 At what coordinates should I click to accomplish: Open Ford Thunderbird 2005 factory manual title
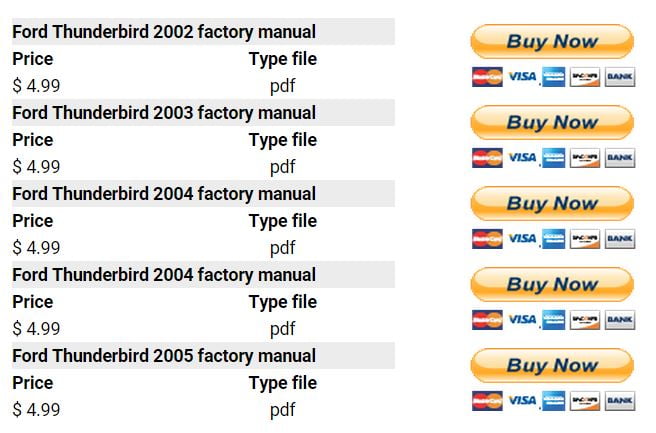click(164, 356)
